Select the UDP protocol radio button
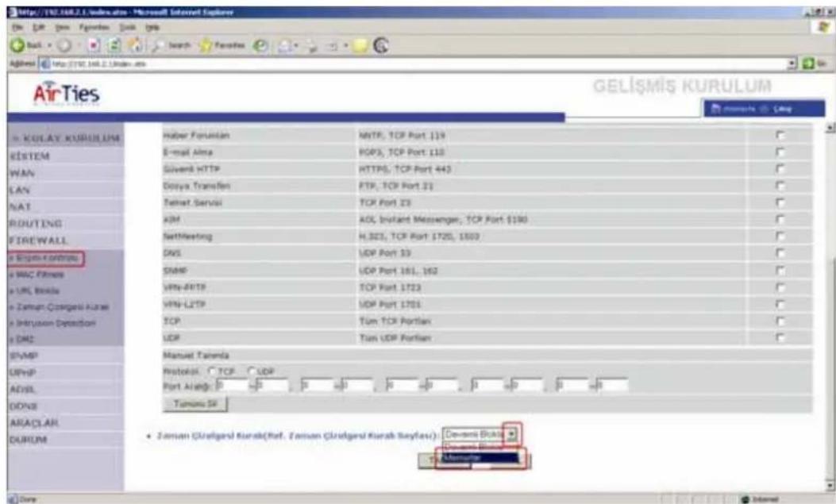836x504 pixels. [251, 371]
